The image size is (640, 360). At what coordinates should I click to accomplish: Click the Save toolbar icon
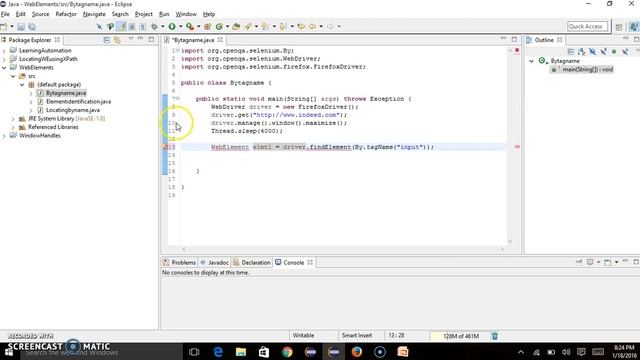point(21,27)
